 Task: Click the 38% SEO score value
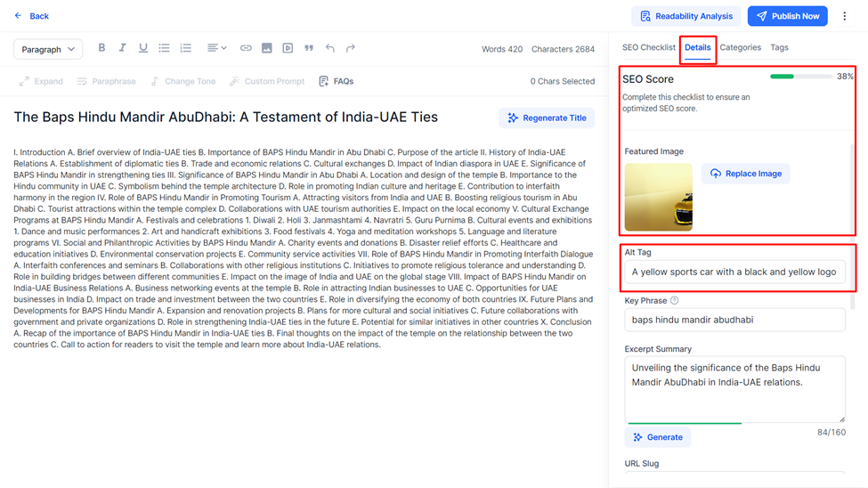click(x=845, y=77)
